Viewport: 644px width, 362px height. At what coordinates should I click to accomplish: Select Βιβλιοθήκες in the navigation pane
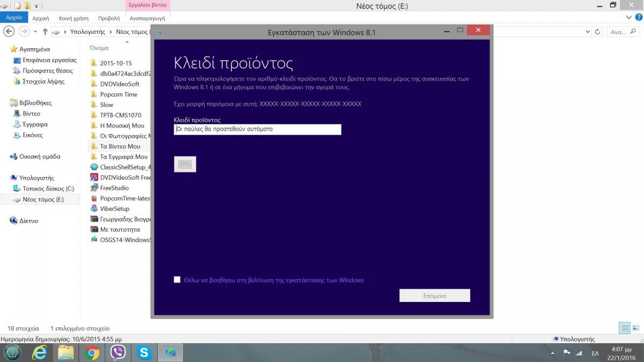pyautogui.click(x=35, y=102)
